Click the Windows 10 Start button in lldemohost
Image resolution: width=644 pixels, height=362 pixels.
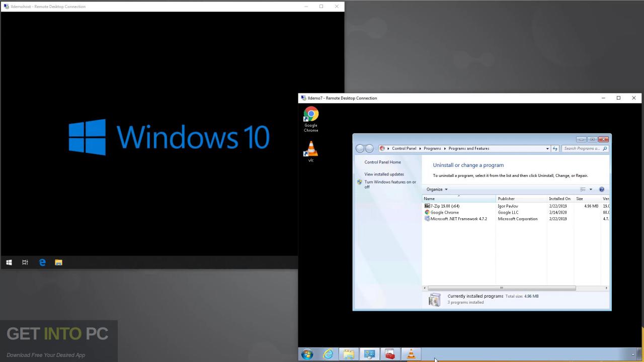(9, 262)
